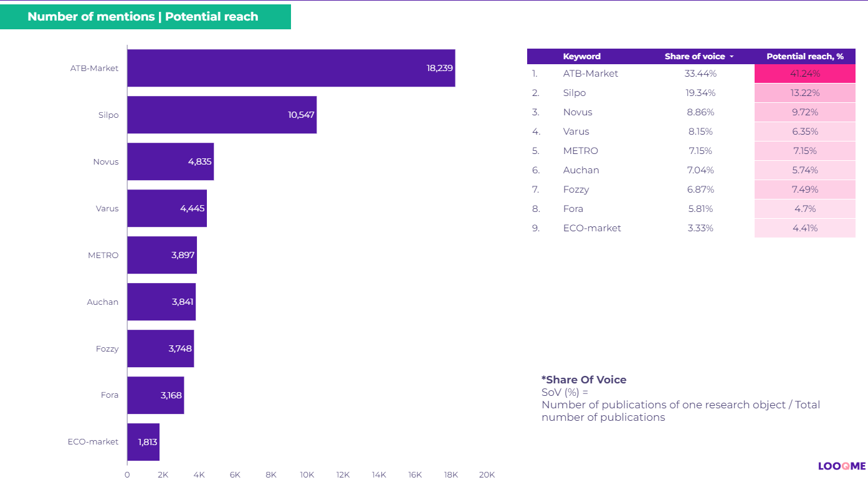Click the 10K x-axis tick label
Viewport: 868px width, 485px height.
point(307,474)
